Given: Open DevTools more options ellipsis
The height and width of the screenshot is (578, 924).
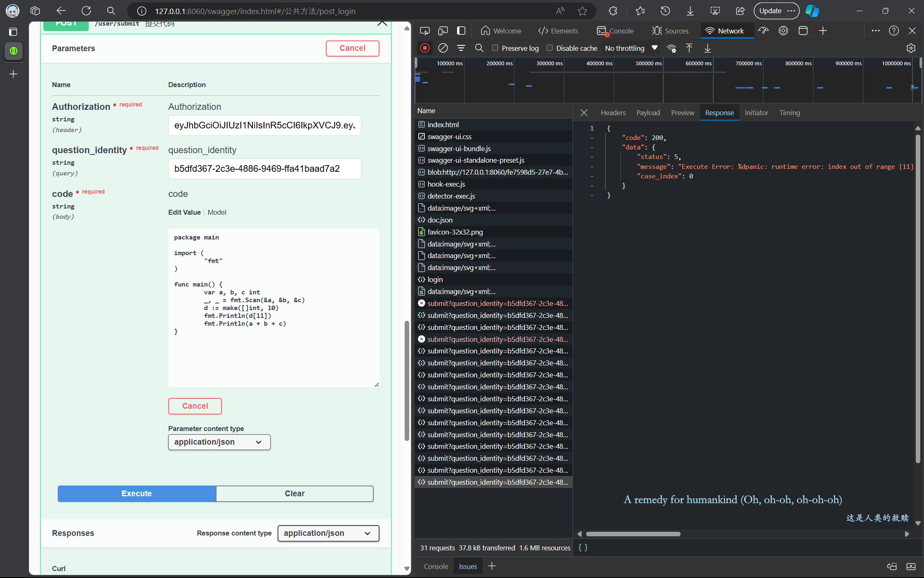Looking at the screenshot, I should [x=875, y=31].
